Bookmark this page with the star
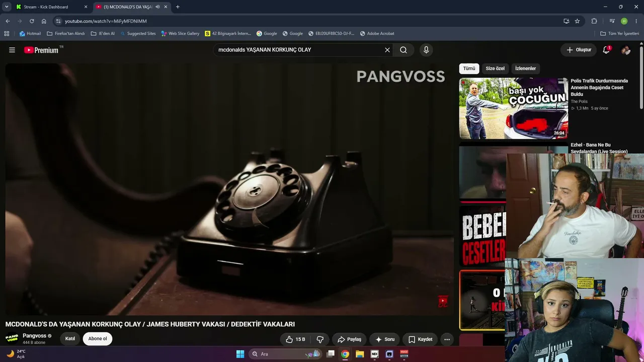 577,21
